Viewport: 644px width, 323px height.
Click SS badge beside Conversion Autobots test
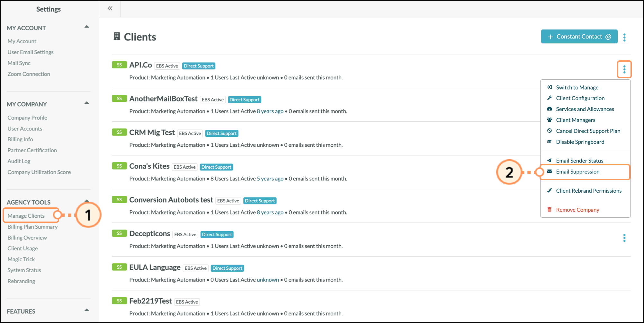click(119, 200)
